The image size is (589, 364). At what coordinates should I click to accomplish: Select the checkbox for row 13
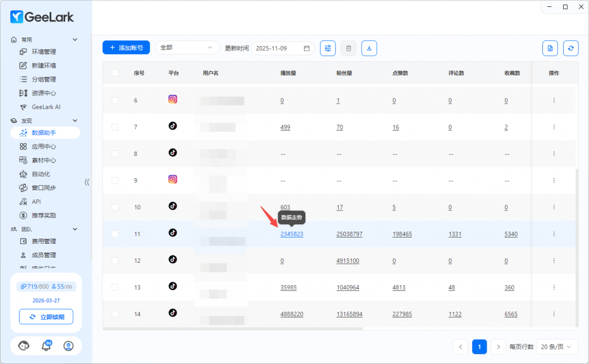115,288
